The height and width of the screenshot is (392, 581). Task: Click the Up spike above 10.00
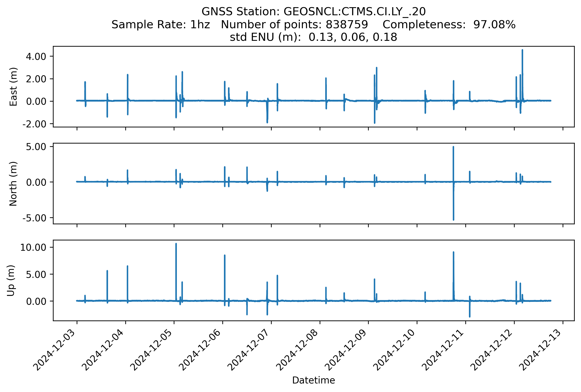point(176,271)
